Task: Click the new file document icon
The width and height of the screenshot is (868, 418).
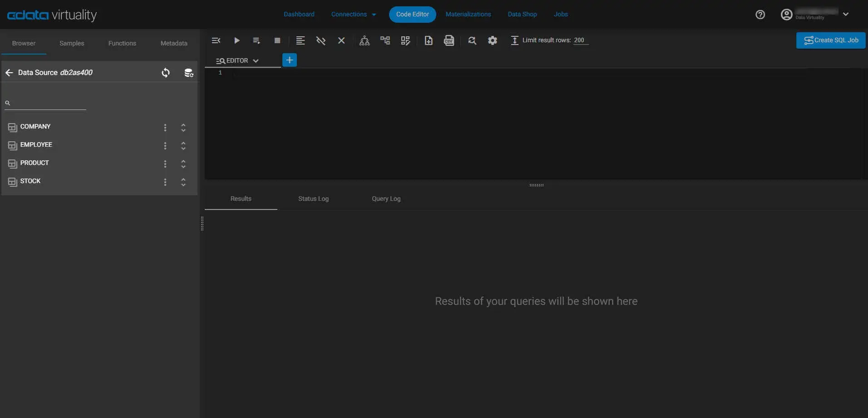Action: pyautogui.click(x=428, y=40)
